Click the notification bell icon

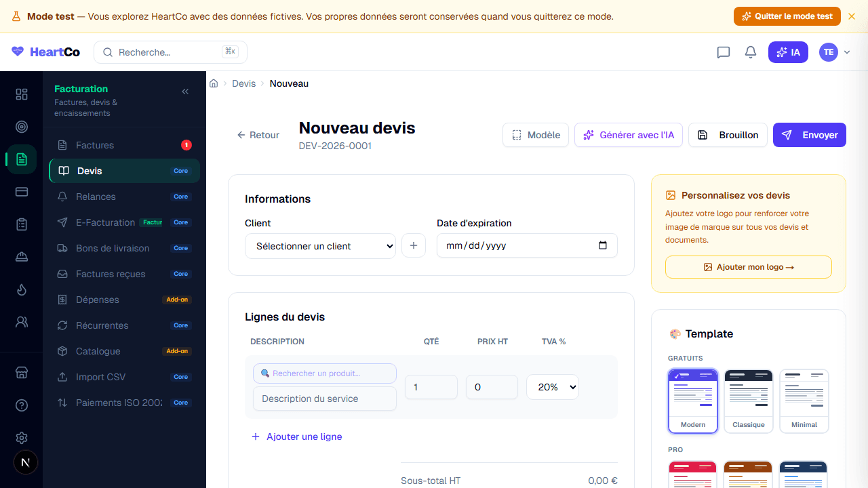[x=750, y=52]
